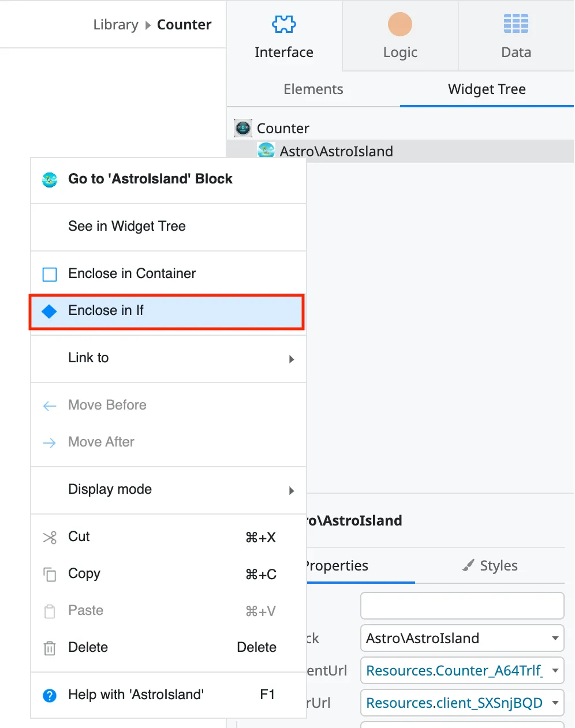Screen dimensions: 575x728
Task: Expand the Display mode submenu
Action: pos(167,489)
